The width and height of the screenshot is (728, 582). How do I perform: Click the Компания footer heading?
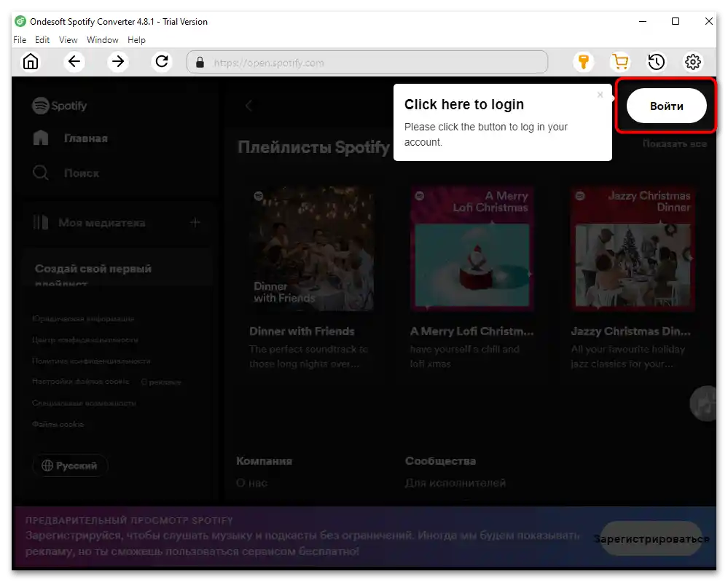(x=265, y=461)
